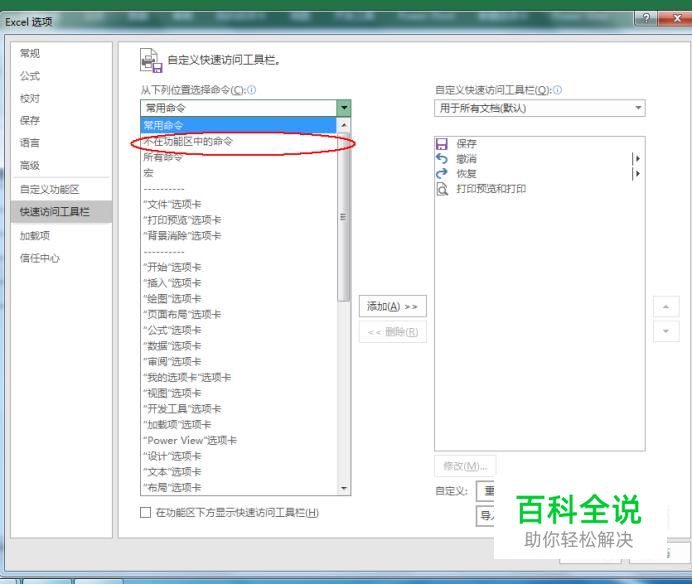Choose "文件"选项卡 in dropdown list
Screen dimensions: 692x584
pos(239,204)
